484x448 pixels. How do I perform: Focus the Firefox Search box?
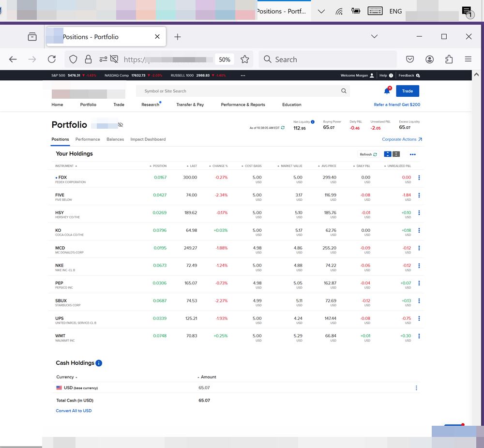click(328, 59)
